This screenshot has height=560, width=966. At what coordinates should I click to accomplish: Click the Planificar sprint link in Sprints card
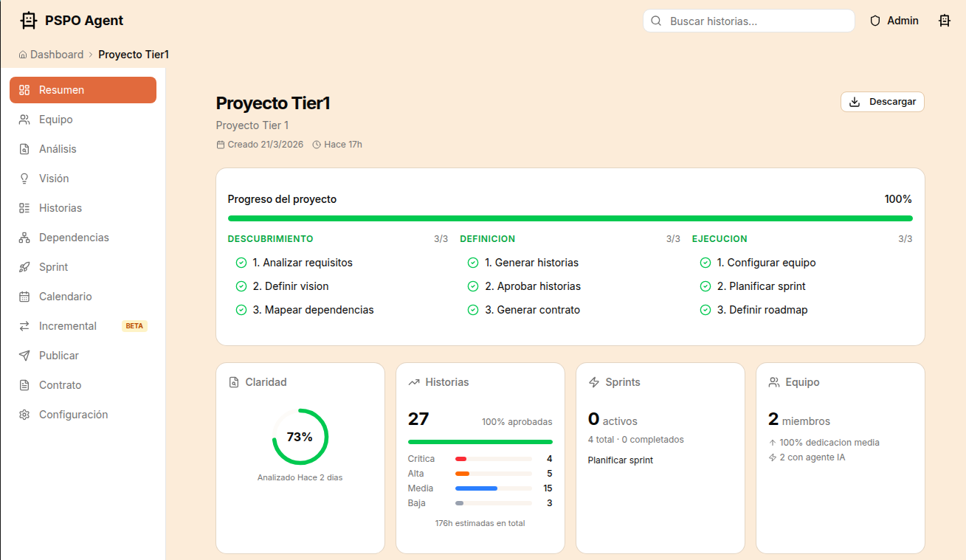[x=620, y=460]
